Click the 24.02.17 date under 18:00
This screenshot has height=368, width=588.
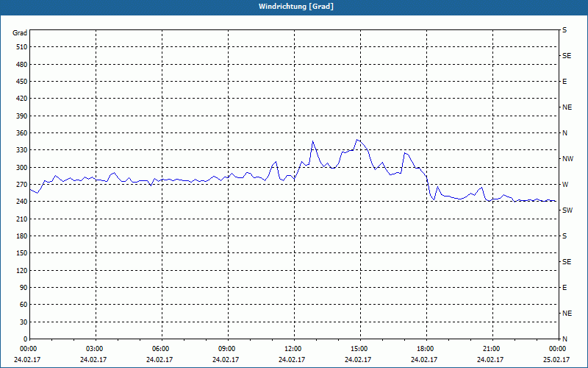(x=424, y=360)
